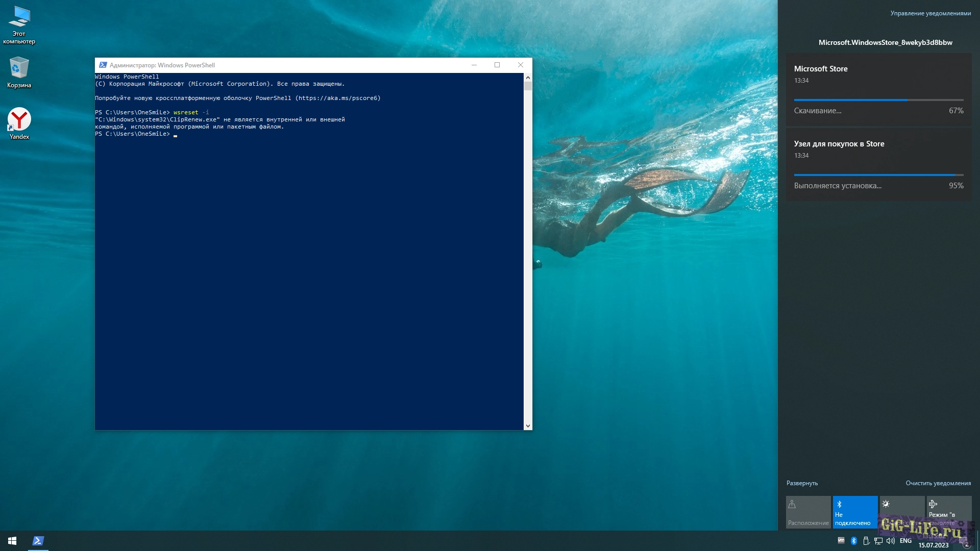
Task: Toggle the Bluetooth quick action tile
Action: point(855,512)
